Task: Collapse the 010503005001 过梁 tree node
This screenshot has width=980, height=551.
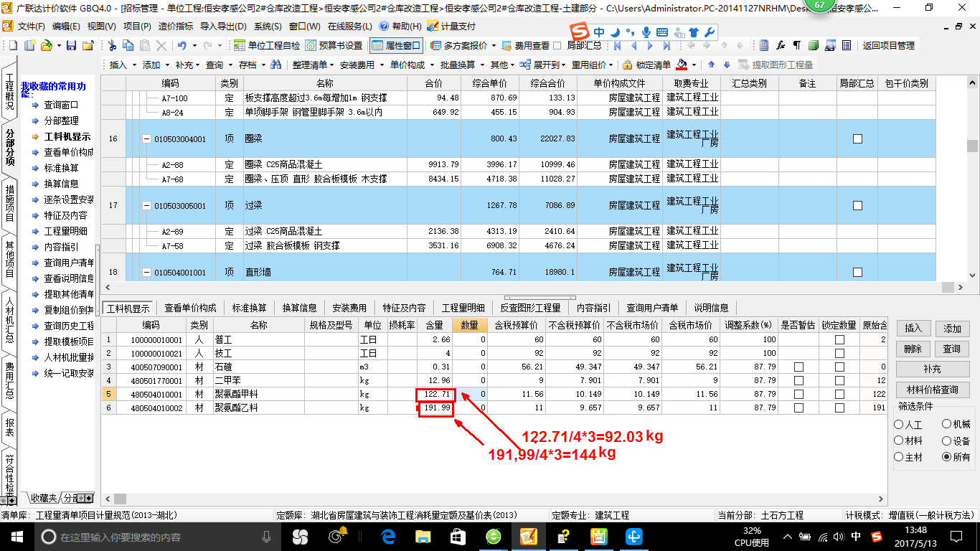Action: [147, 206]
